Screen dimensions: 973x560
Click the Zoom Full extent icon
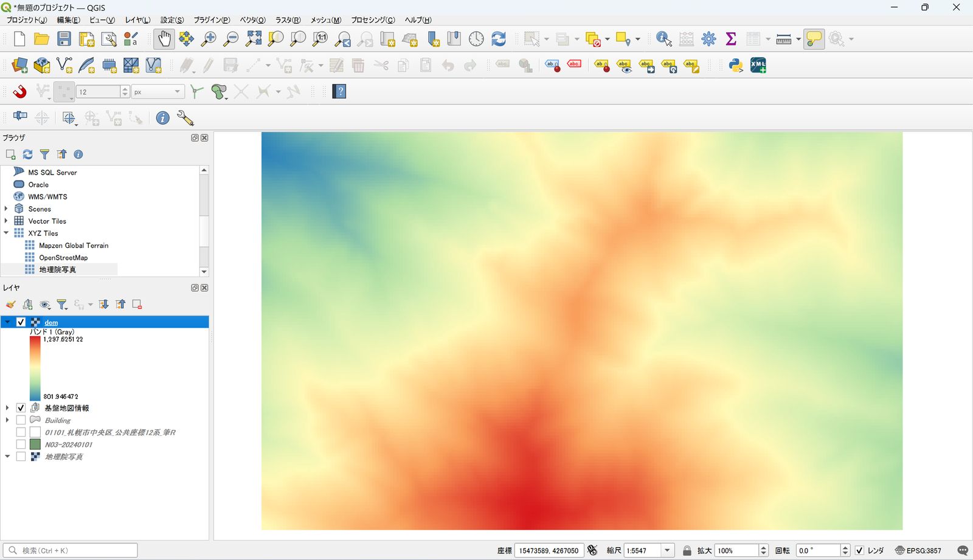(x=254, y=39)
